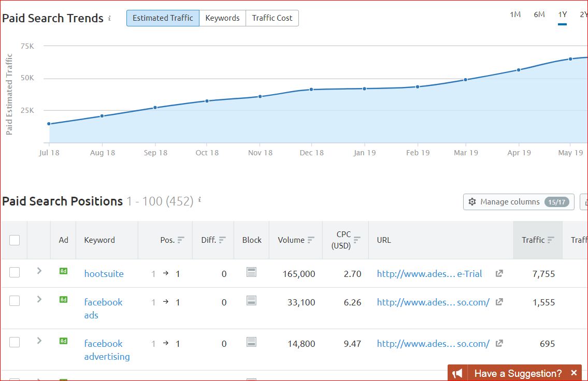Click the 7,755 traffic value
The image size is (588, 381).
pyautogui.click(x=543, y=274)
